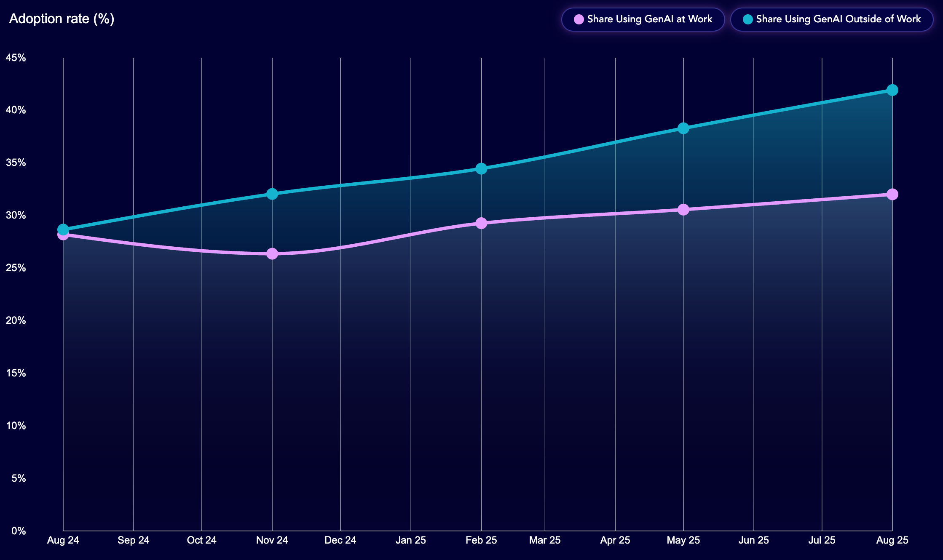Toggle Share Using GenAI Outside of Work legend
Viewport: 943px width, 560px height.
831,19
